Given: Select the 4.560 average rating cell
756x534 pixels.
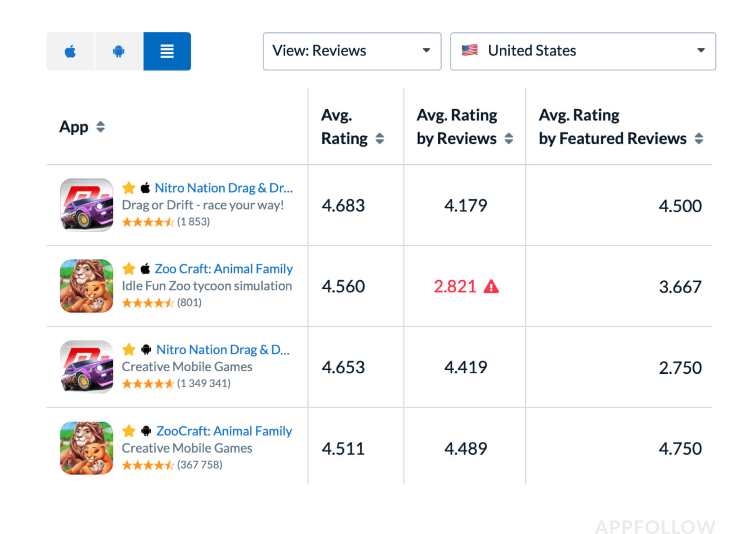Looking at the screenshot, I should 343,287.
